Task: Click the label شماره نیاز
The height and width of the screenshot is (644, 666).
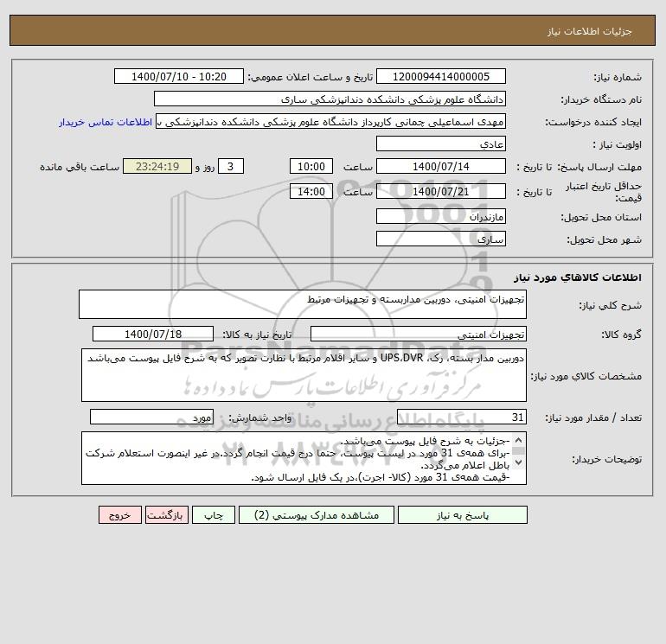Action: (618, 77)
